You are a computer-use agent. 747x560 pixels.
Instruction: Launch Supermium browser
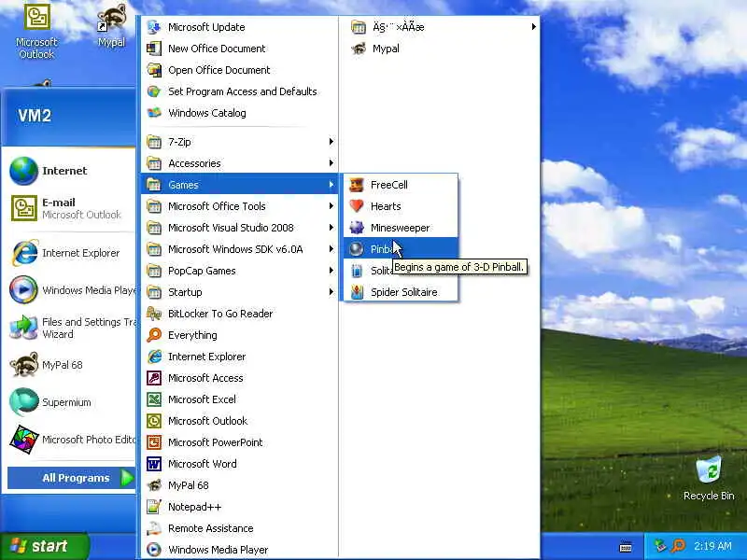point(70,402)
